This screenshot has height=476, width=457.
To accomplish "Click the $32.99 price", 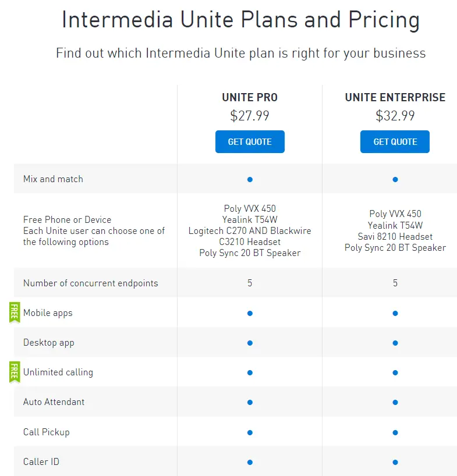I will (x=395, y=116).
